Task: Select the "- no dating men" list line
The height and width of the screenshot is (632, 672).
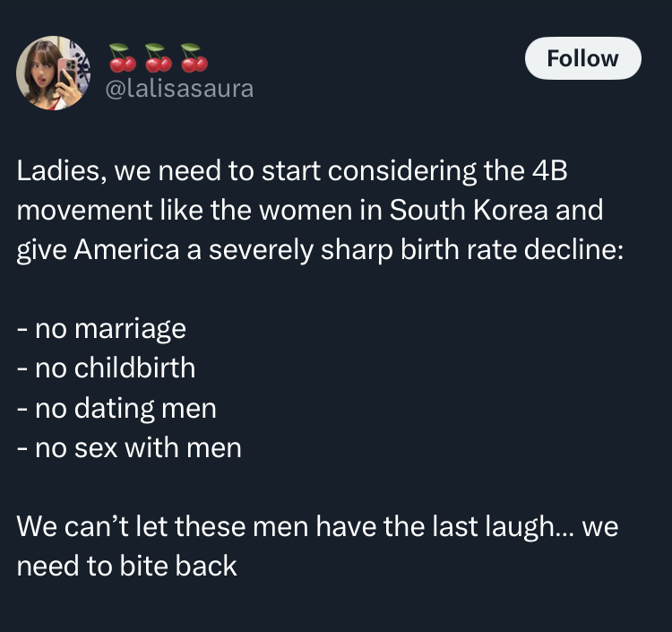Action: (117, 408)
